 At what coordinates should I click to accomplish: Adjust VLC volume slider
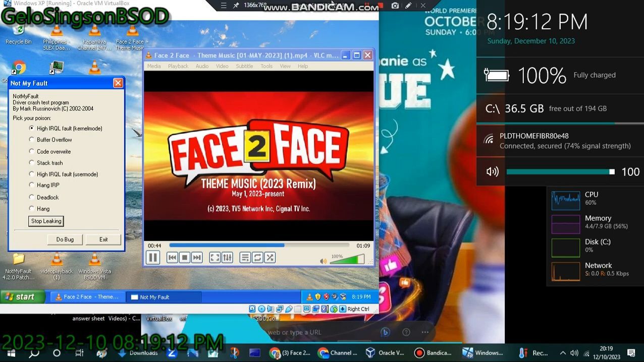click(347, 259)
